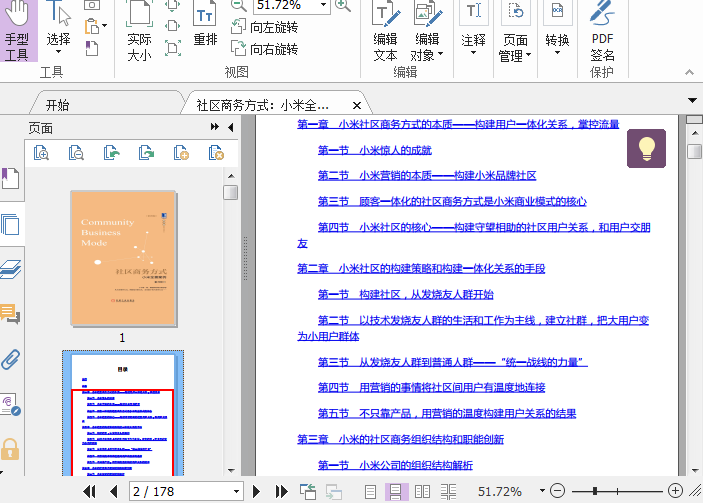Click the enlarge page thumbnails icon
The width and height of the screenshot is (703, 503).
(x=41, y=153)
